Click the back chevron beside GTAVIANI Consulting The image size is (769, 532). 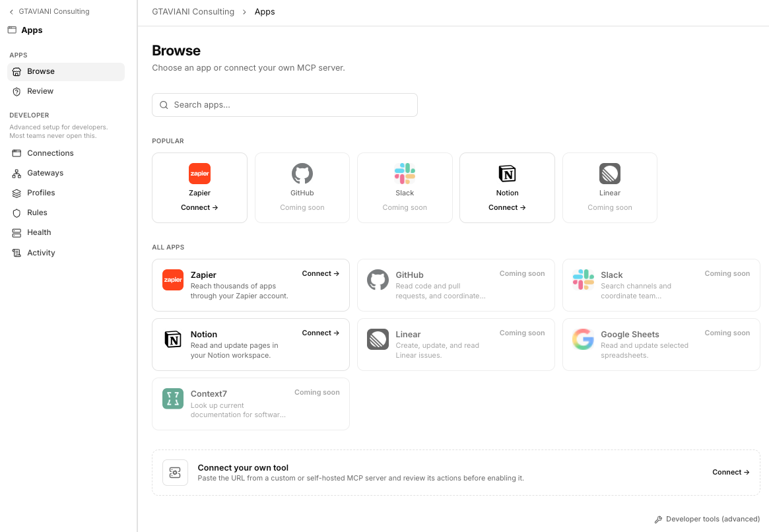(x=11, y=12)
